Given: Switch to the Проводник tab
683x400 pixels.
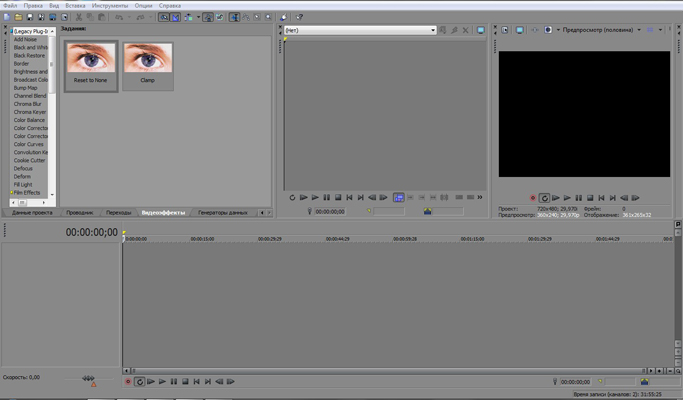Looking at the screenshot, I should (80, 213).
